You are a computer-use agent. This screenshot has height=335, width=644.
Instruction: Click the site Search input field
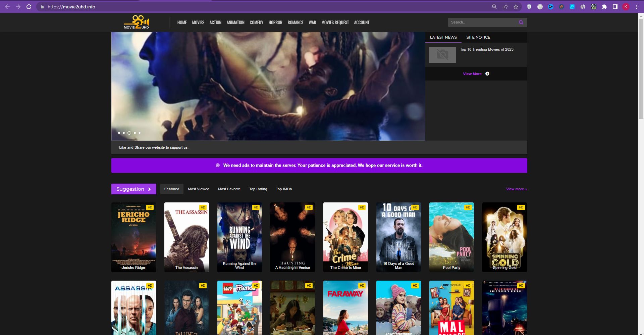click(x=482, y=22)
